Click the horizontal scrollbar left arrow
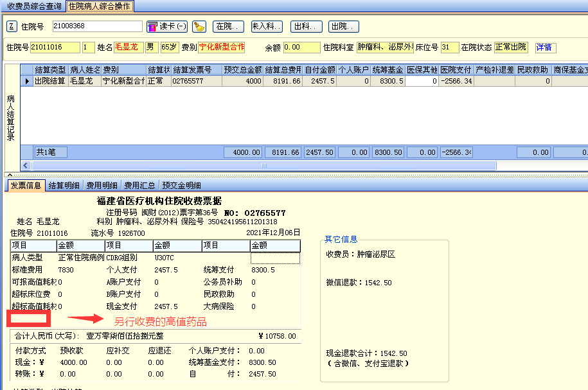 [26, 165]
